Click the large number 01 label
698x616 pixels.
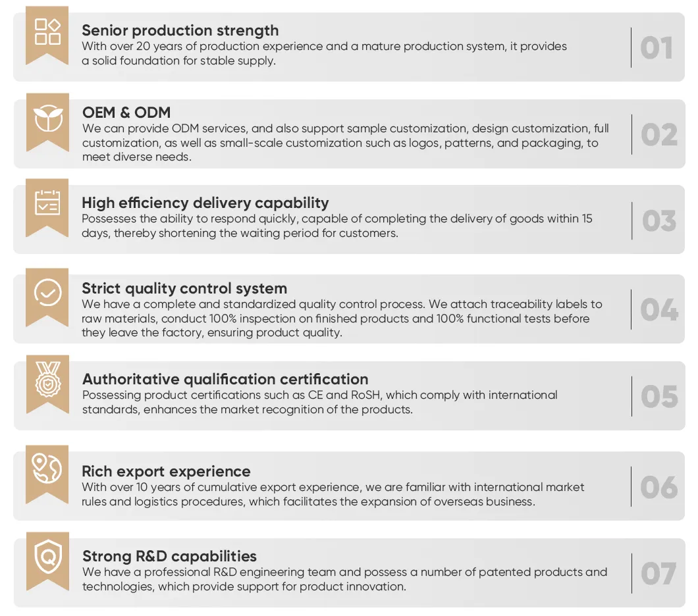[x=657, y=48]
